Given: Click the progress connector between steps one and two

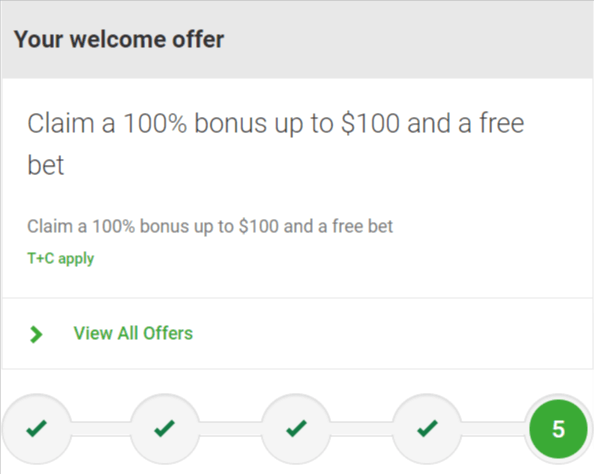Looking at the screenshot, I should (x=101, y=429).
